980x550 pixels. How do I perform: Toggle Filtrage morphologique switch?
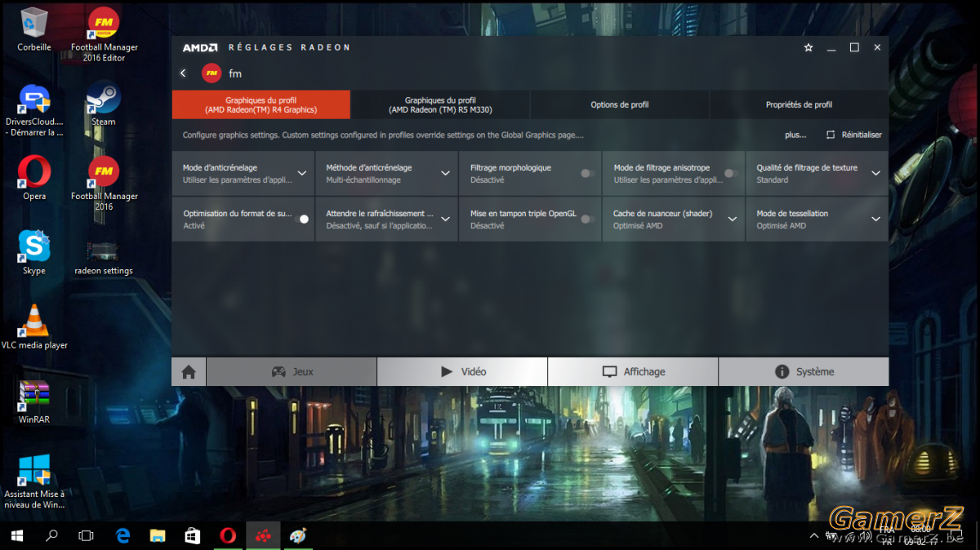587,173
